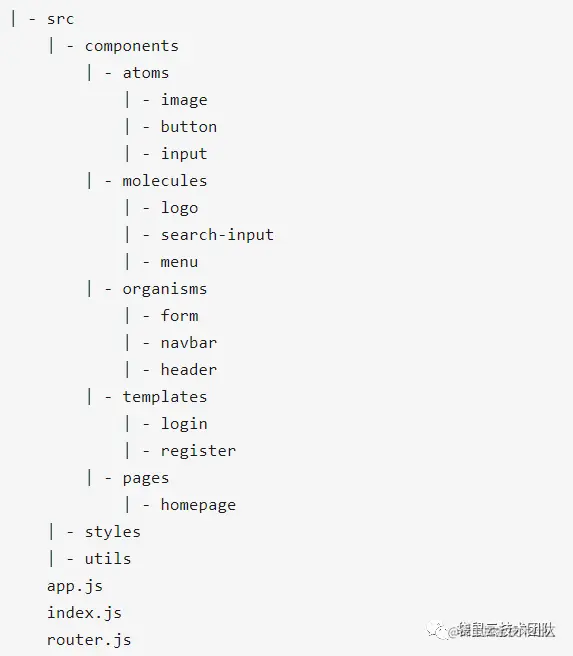This screenshot has width=573, height=656.
Task: Open the components folder entry
Action: coord(132,46)
